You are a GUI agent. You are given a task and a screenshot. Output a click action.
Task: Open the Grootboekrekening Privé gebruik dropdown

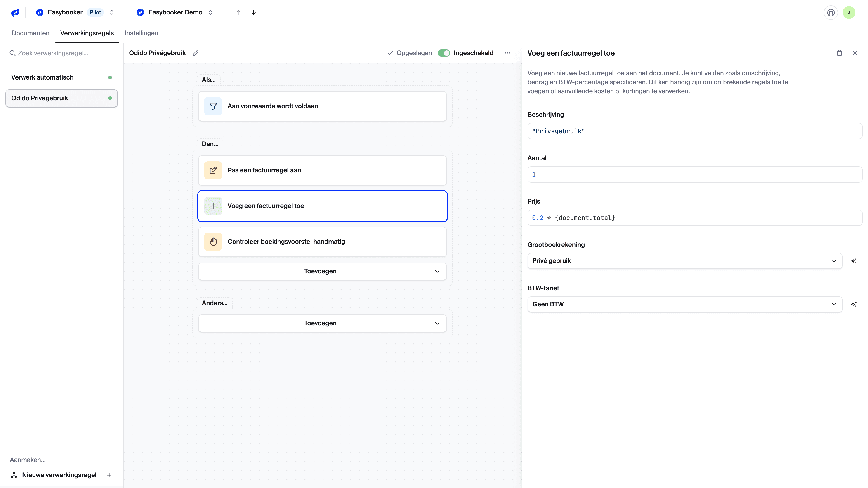(684, 261)
